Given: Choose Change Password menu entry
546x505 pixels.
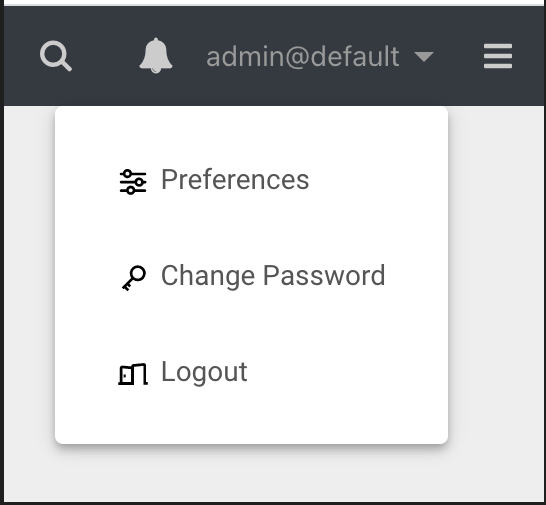Looking at the screenshot, I should (251, 276).
